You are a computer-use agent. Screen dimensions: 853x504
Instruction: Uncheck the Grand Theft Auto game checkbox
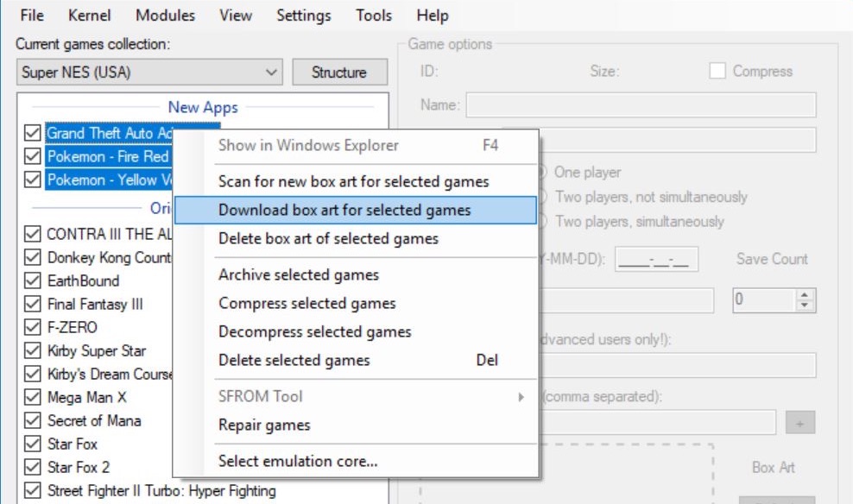(x=33, y=133)
